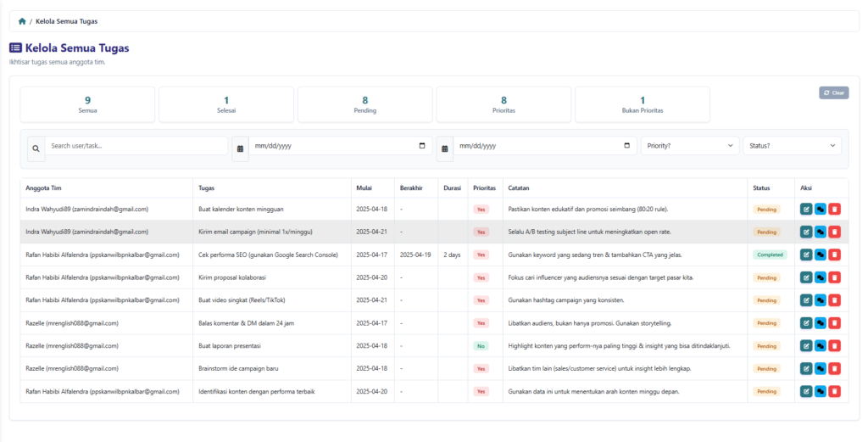This screenshot has height=442, width=868.
Task: Delete the 'Brainstorm ide campaign baru' task
Action: 834,368
